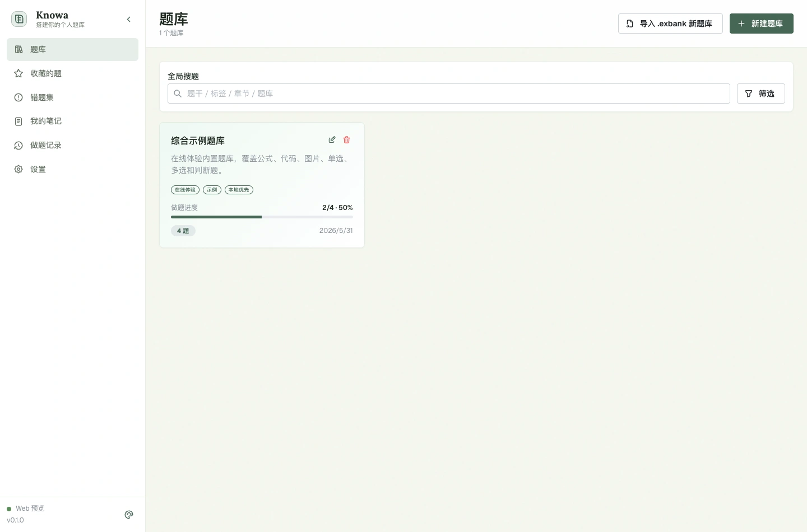The width and height of the screenshot is (807, 532).
Task: Open the 综合示例题库 card title
Action: coord(198,141)
